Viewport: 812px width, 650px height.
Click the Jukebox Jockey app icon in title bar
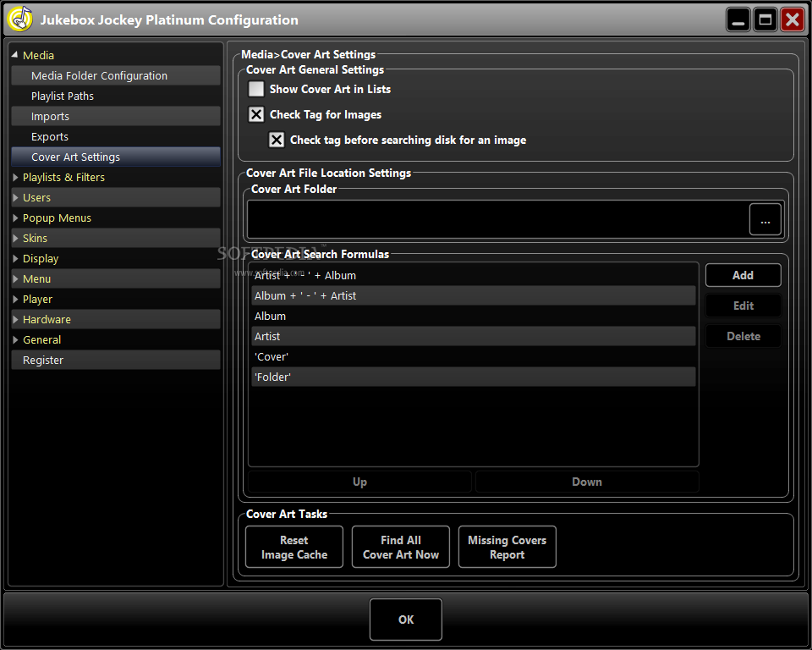[19, 19]
